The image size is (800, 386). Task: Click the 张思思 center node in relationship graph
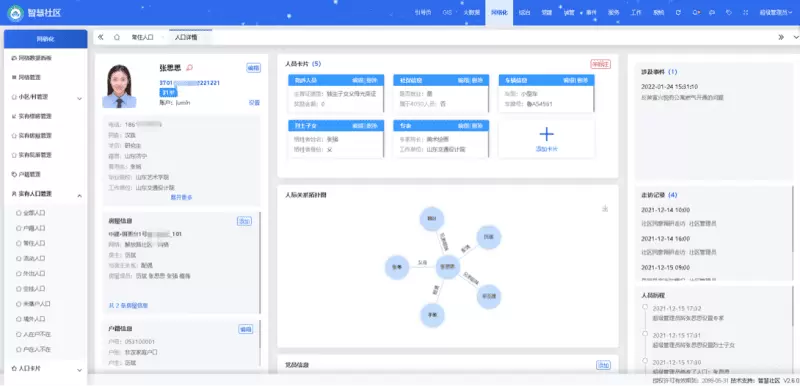pyautogui.click(x=448, y=267)
